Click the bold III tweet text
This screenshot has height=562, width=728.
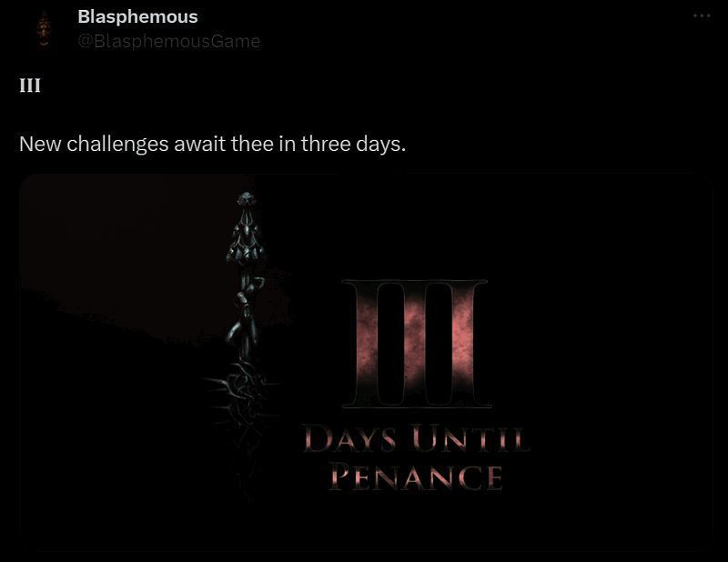click(30, 85)
